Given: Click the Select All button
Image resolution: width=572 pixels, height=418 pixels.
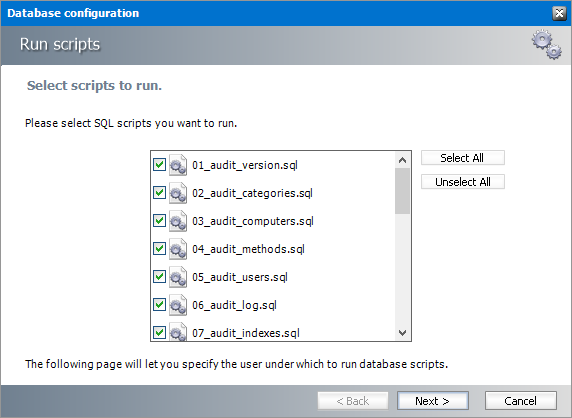Looking at the screenshot, I should (463, 158).
